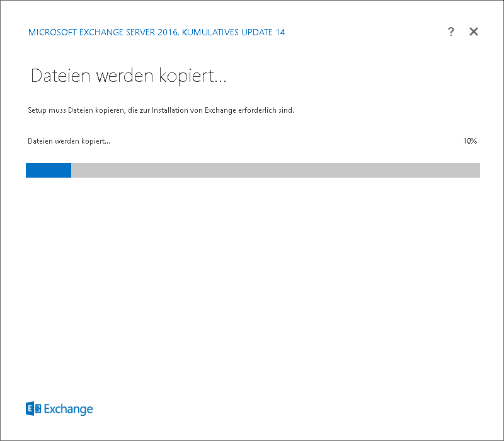Click the word 'werden' in large heading

119,77
